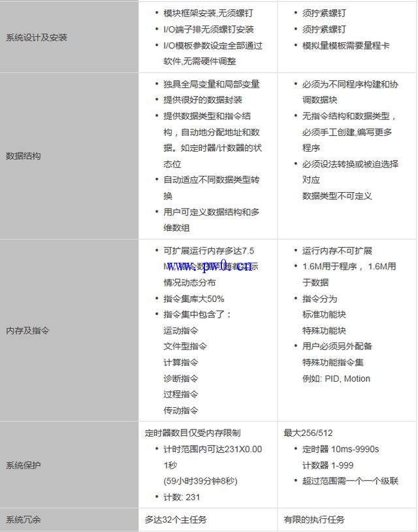Select the I/O端子排无须螺钉安装 bullet item

point(208,29)
